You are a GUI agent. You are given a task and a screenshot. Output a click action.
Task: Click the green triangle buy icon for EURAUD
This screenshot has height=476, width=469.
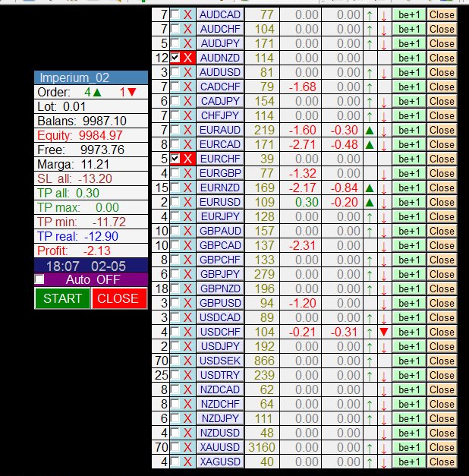coord(370,131)
